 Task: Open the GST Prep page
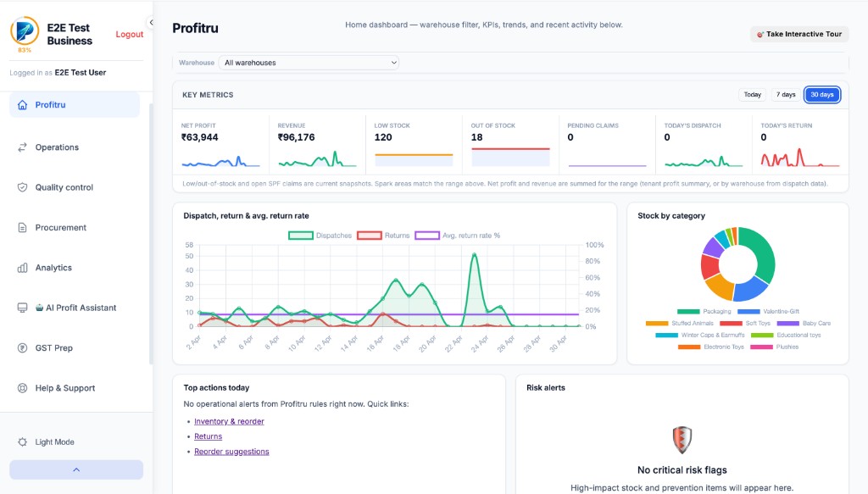75,348
